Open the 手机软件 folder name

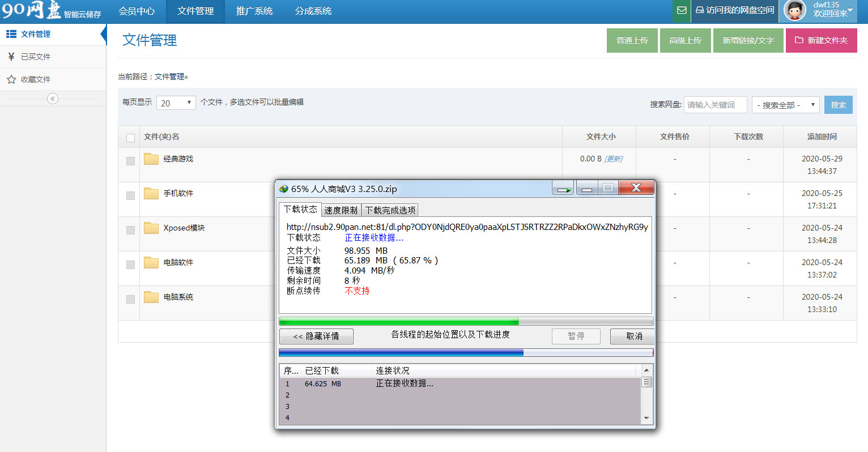tap(178, 194)
